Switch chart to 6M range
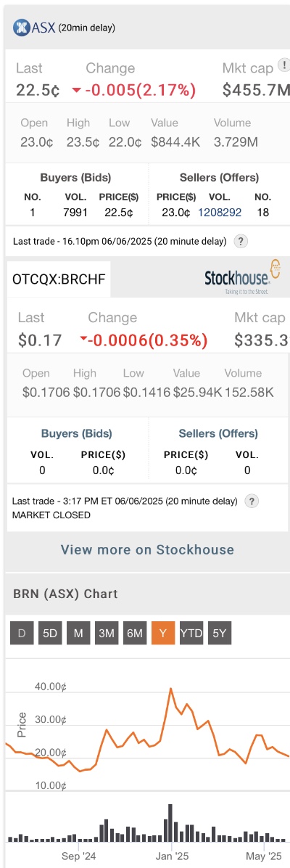This screenshot has width=290, height=868. click(134, 634)
